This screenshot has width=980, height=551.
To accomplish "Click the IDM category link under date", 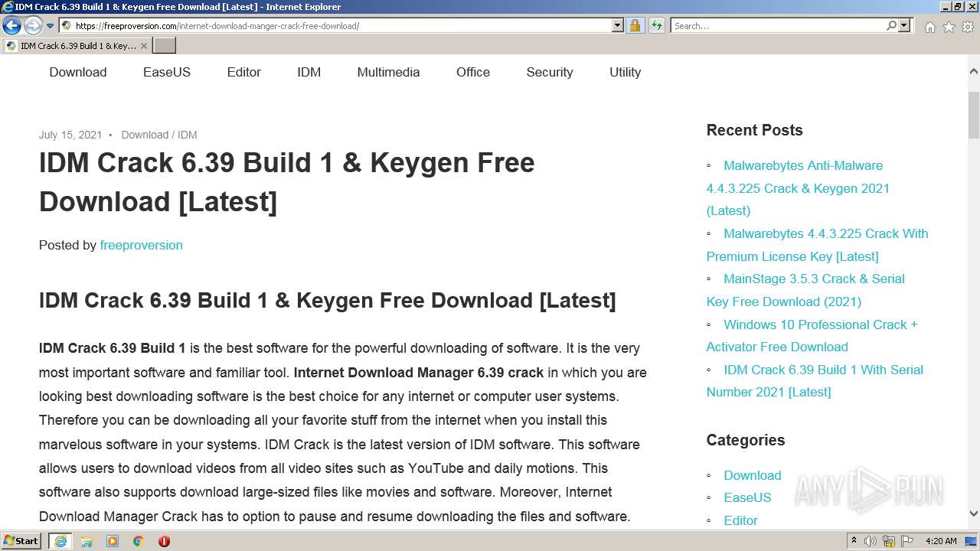I will point(188,135).
